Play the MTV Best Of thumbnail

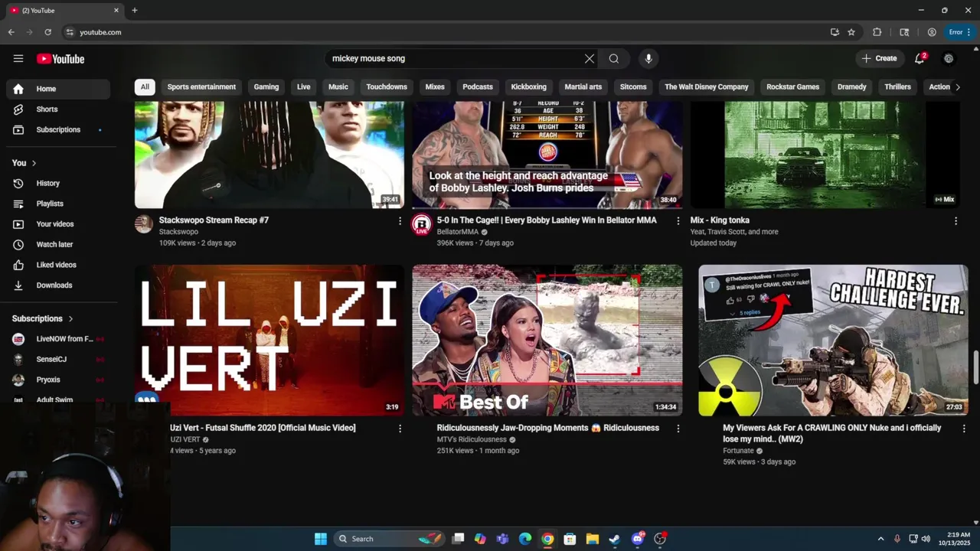[x=547, y=341]
